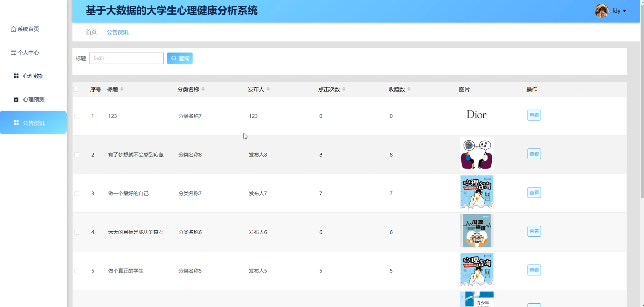Select 公告资讯 in the sidebar
Viewport: 644px width, 307px height.
(x=33, y=122)
